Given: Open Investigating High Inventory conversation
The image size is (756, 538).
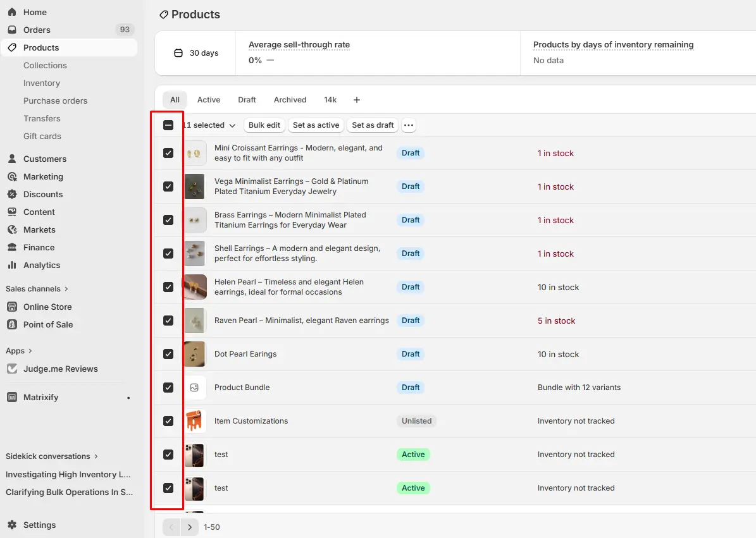Looking at the screenshot, I should click(x=68, y=474).
